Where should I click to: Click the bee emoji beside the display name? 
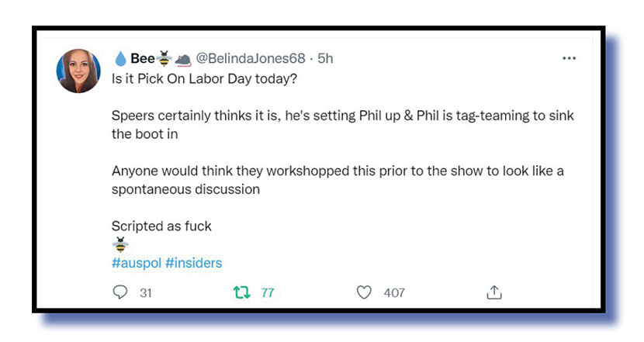pos(164,59)
